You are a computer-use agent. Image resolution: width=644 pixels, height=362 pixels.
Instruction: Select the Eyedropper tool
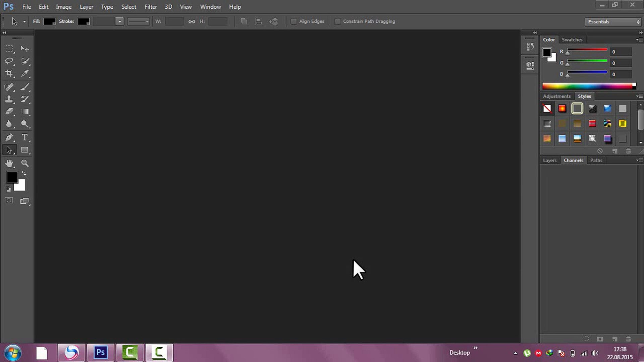tap(24, 73)
